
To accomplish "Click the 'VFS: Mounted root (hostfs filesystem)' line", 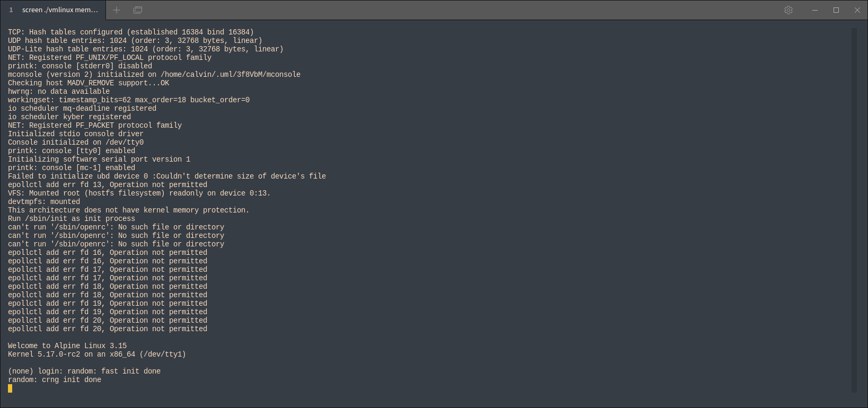I will click(139, 193).
